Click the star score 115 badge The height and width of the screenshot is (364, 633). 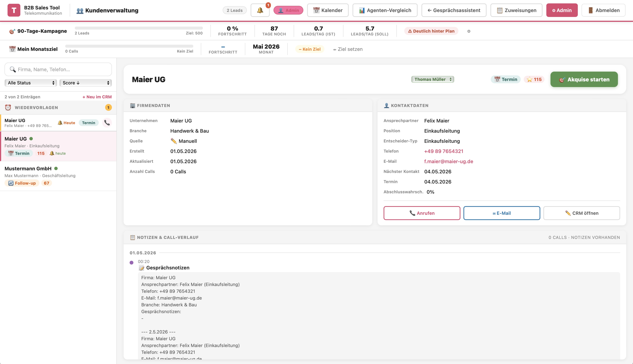pos(534,80)
